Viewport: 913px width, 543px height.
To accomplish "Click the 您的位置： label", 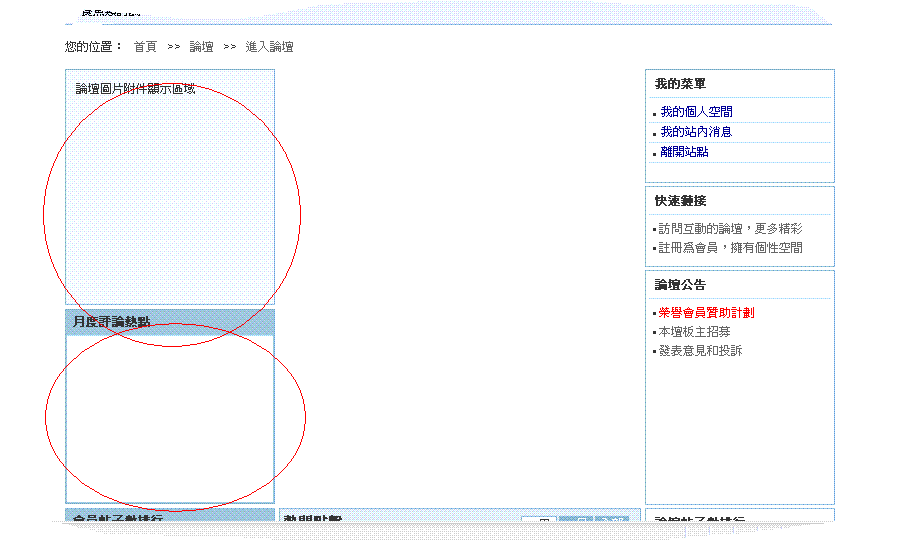I will click(94, 47).
